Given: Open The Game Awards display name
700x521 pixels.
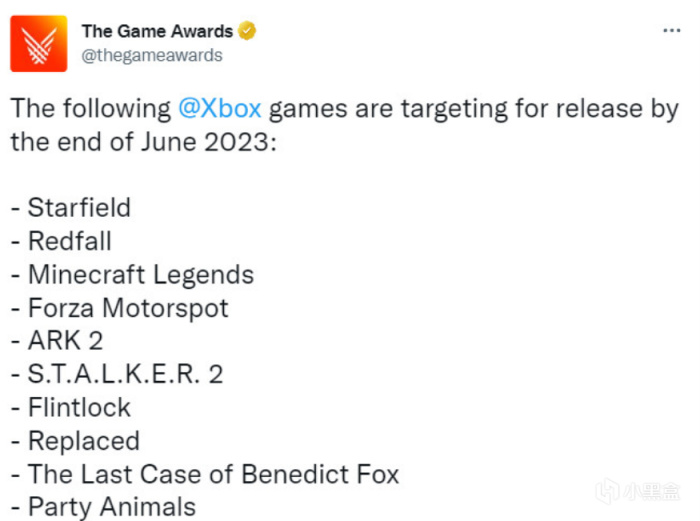Looking at the screenshot, I should [157, 31].
